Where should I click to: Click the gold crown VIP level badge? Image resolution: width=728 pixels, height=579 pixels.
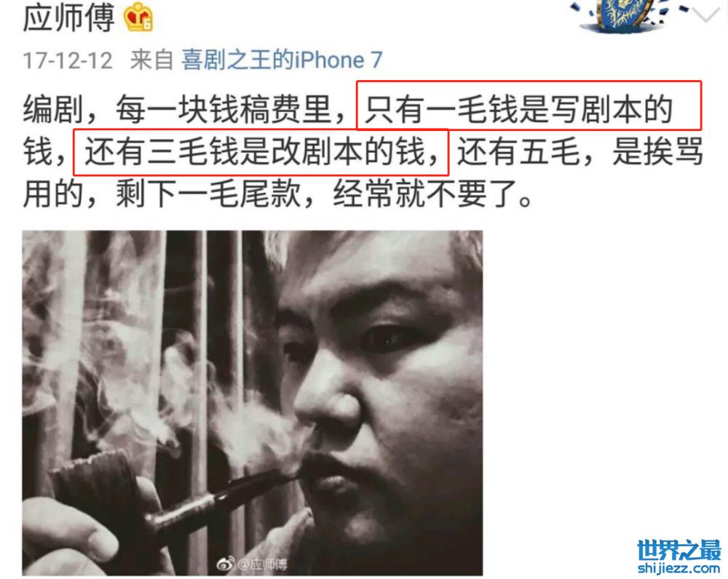138,19
